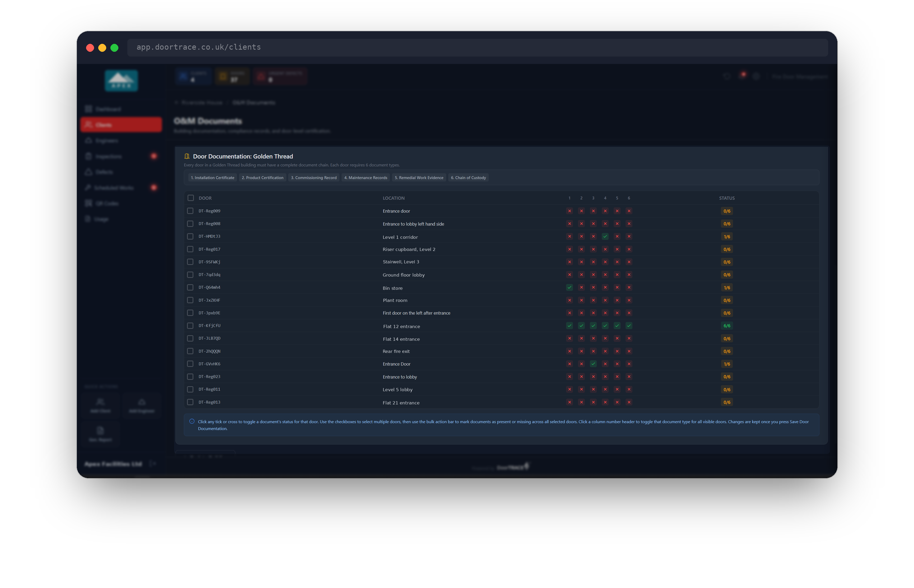Image resolution: width=914 pixels, height=588 pixels.
Task: Click the column 4 cross for Stairwell, Level 3
Action: 605,262
